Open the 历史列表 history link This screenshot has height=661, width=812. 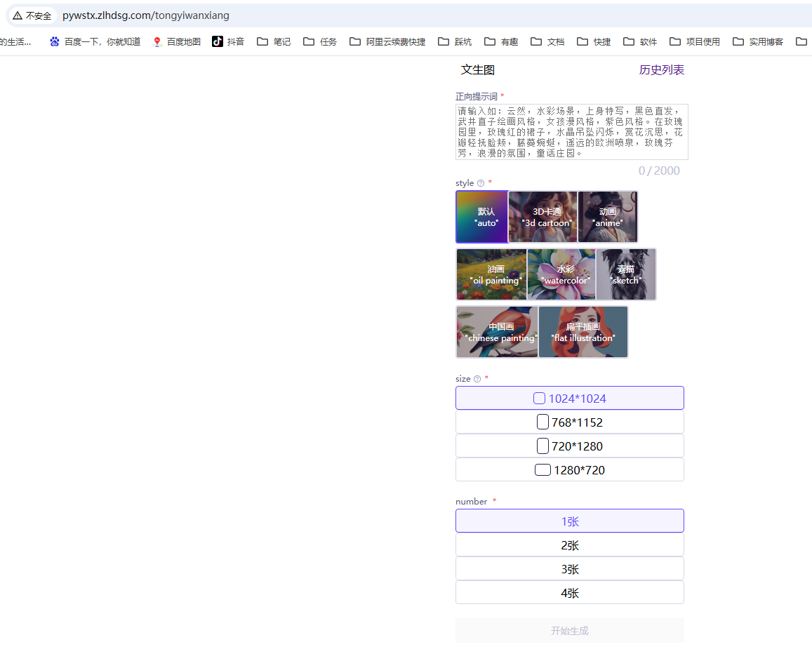(x=661, y=70)
